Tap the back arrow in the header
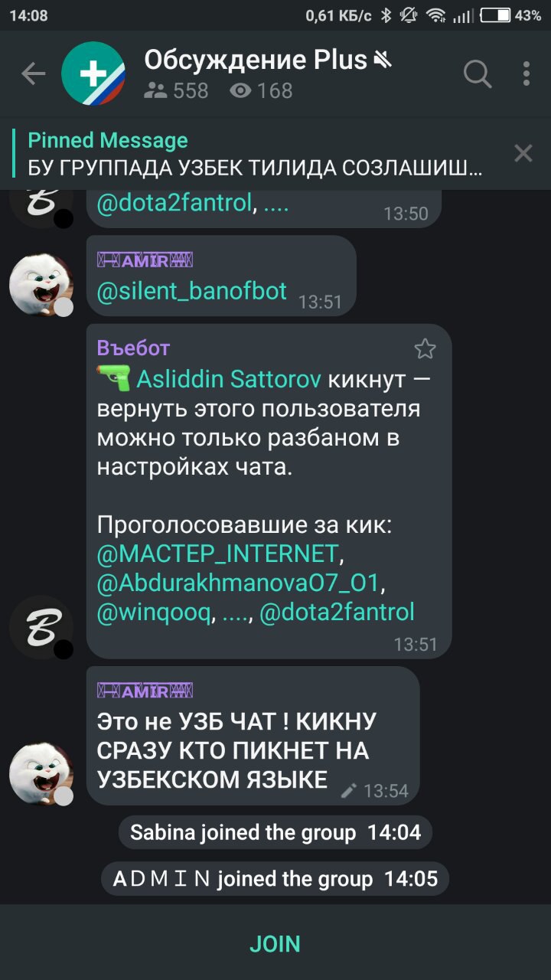 [34, 74]
